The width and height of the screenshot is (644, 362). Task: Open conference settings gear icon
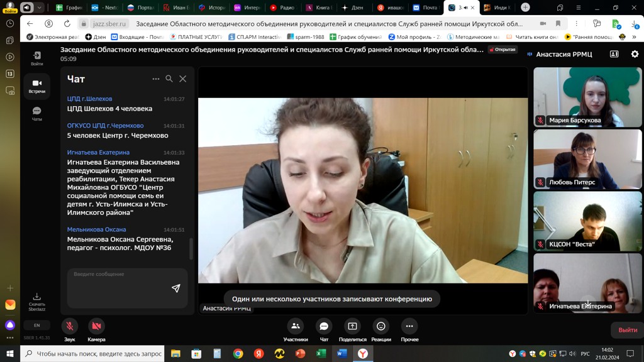(x=635, y=54)
